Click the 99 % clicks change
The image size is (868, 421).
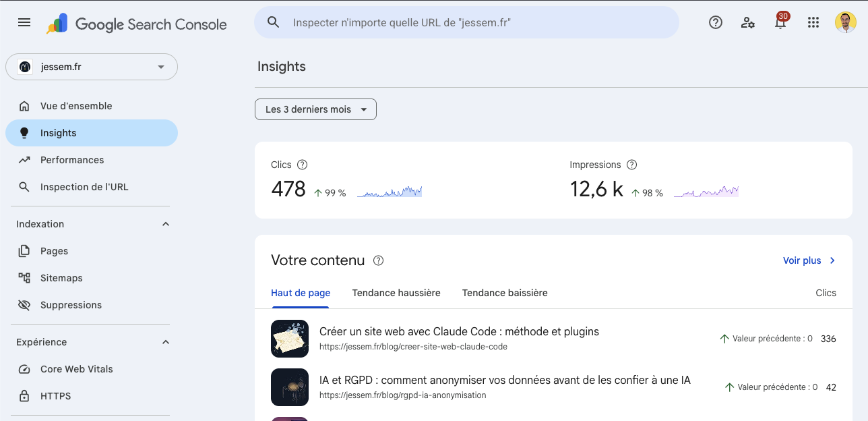[330, 193]
